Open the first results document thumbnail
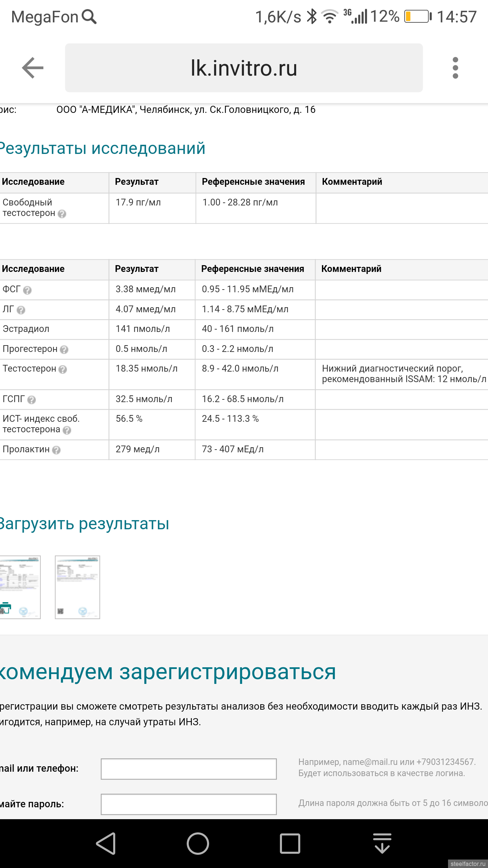 tap(20, 587)
